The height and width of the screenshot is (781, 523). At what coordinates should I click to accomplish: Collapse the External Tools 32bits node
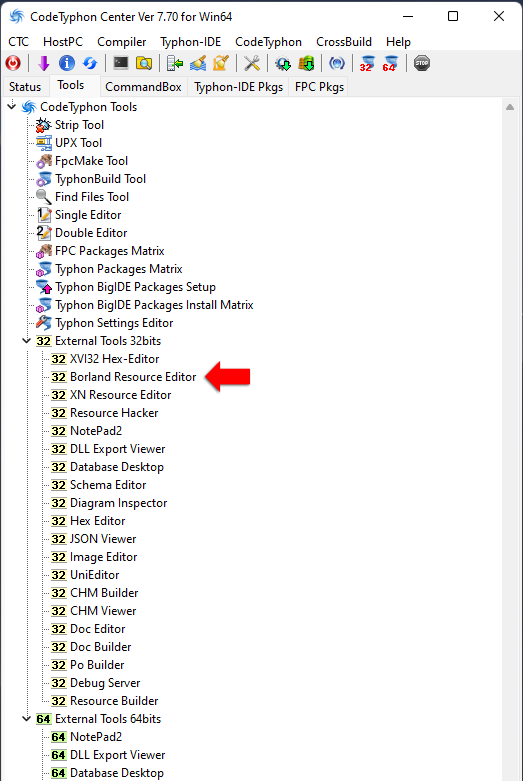26,341
